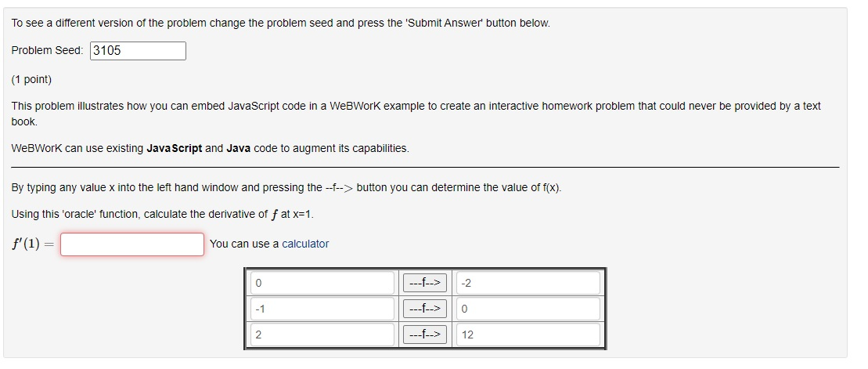Image resolution: width=868 pixels, height=369 pixels.
Task: Open the calculator link
Action: [x=305, y=244]
